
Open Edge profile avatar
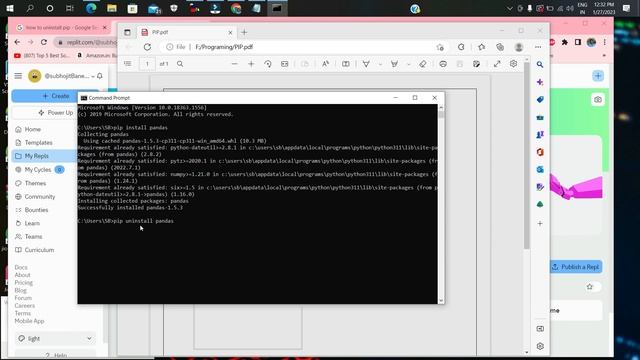pos(519,47)
